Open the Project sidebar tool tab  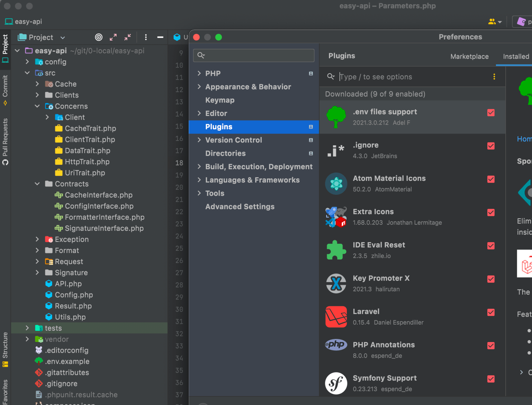coord(5,48)
